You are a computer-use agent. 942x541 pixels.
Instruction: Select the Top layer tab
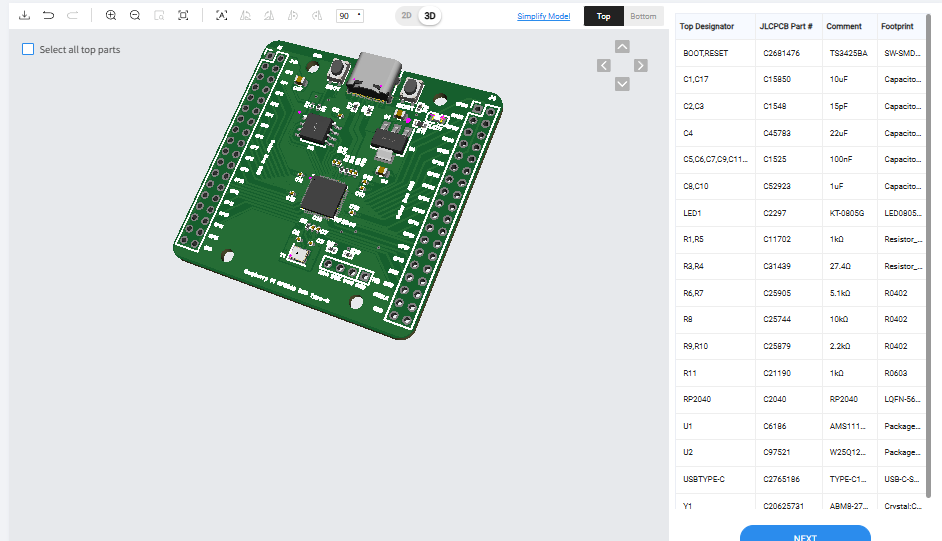coord(603,16)
